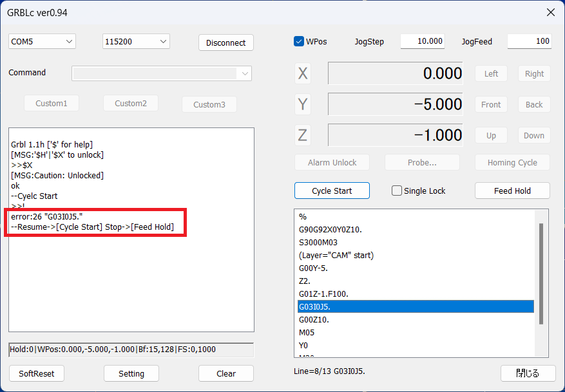Open the Setting dialog
The width and height of the screenshot is (565, 392).
131,373
